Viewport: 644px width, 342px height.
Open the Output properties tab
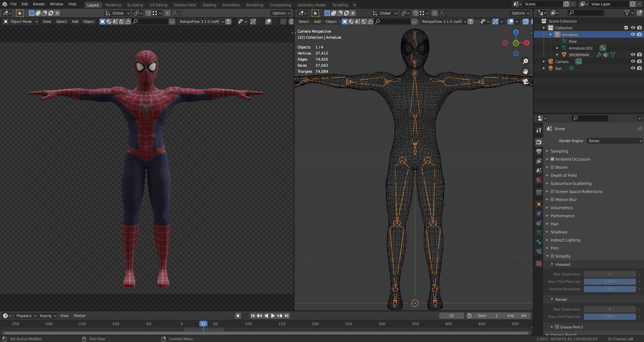[539, 151]
